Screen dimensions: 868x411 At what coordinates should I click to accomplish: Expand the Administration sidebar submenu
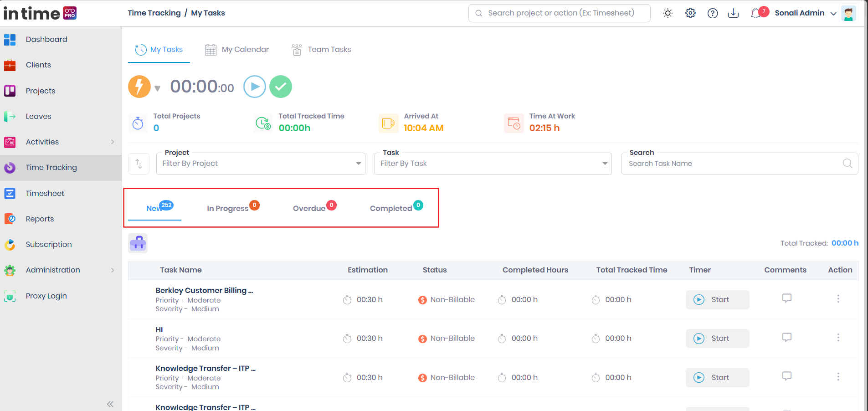[x=113, y=270]
